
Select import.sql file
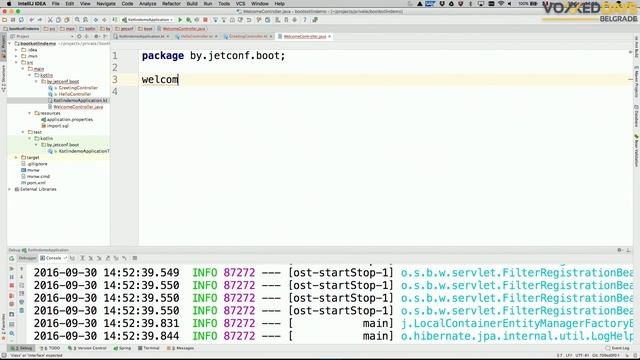coord(58,126)
